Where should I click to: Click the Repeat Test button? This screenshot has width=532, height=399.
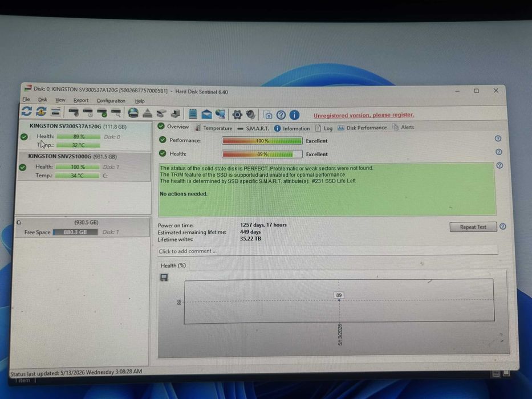(x=473, y=227)
